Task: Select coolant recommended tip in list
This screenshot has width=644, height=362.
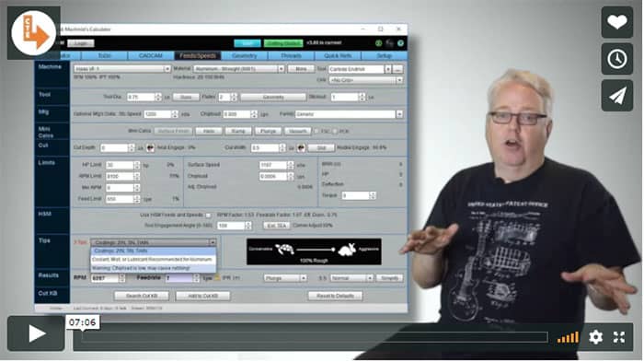Action: (x=152, y=260)
